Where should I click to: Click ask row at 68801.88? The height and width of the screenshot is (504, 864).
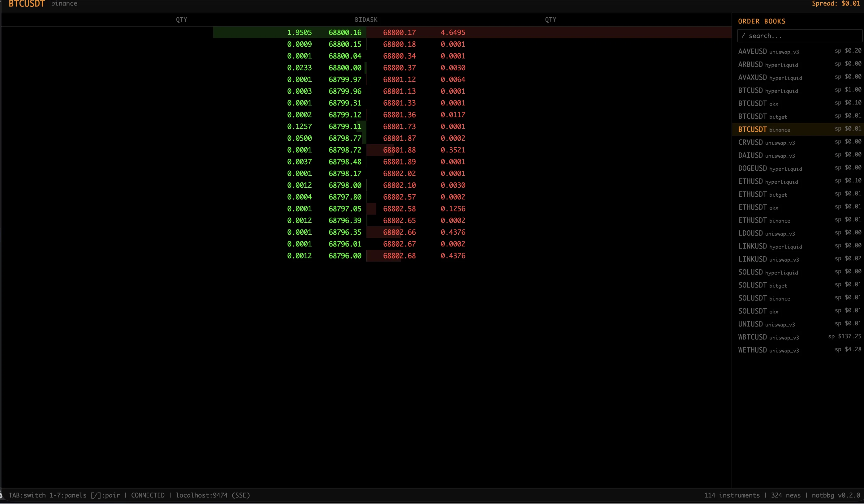[x=399, y=150]
